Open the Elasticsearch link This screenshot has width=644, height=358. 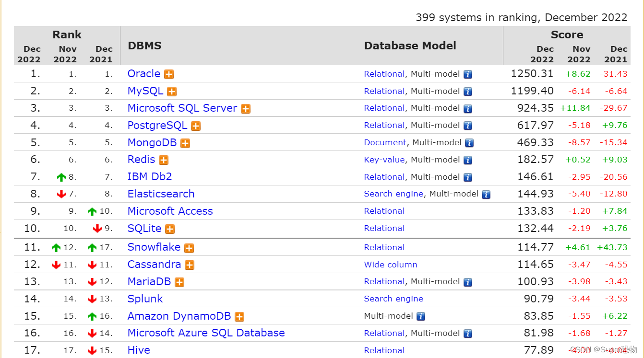(x=161, y=194)
